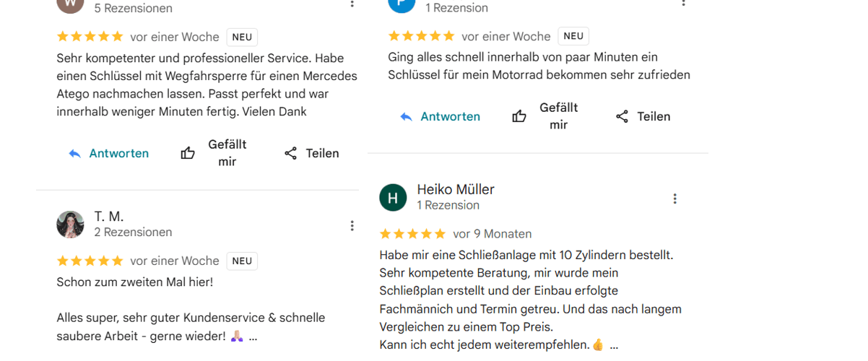
Task: Click Teilen on the Mercedes Atego review
Action: [322, 153]
